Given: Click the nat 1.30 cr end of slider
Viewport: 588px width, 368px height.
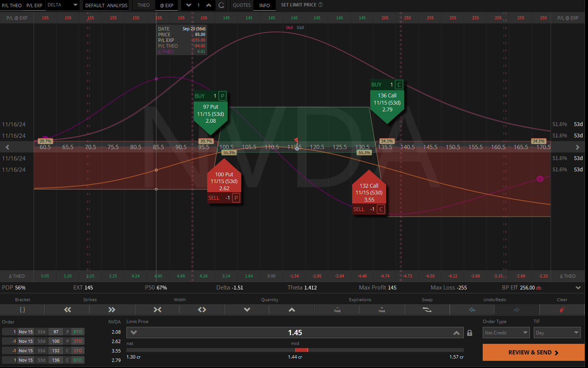Looking at the screenshot, I should [133, 357].
